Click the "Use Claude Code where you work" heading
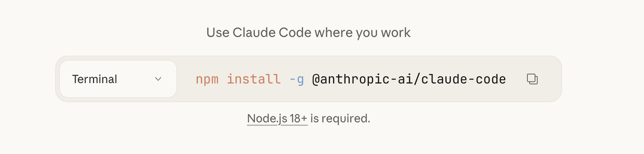 coord(308,33)
